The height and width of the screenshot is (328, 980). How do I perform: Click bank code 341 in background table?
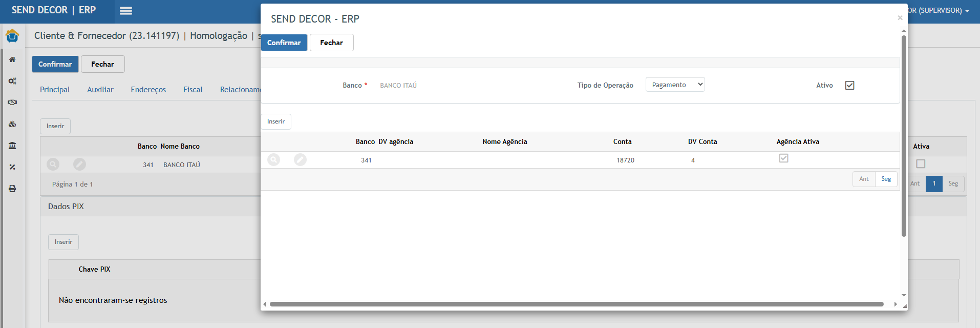[x=148, y=165]
